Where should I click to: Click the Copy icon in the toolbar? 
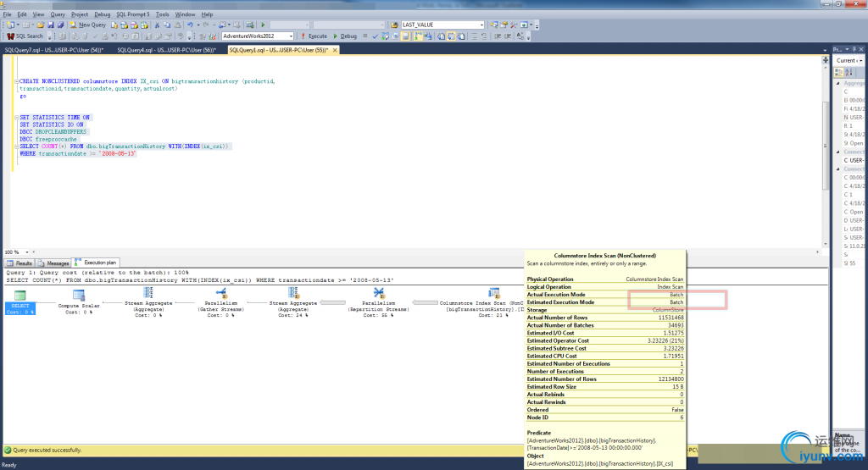167,25
